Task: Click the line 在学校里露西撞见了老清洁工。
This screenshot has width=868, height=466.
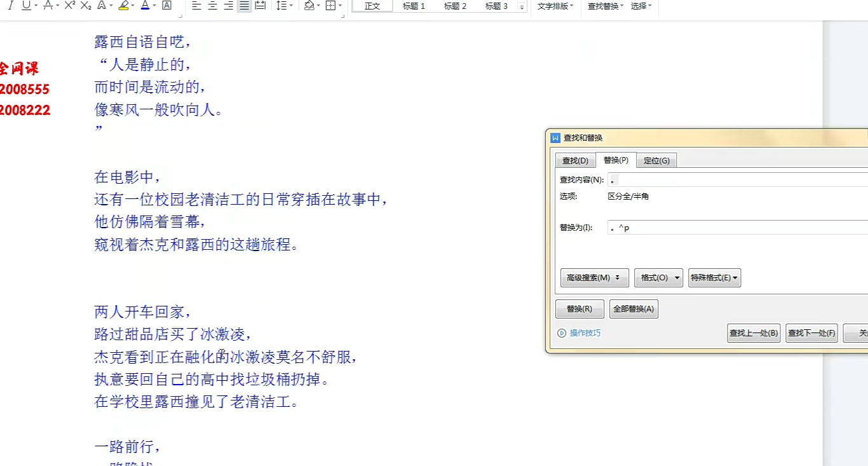Action: pos(196,402)
